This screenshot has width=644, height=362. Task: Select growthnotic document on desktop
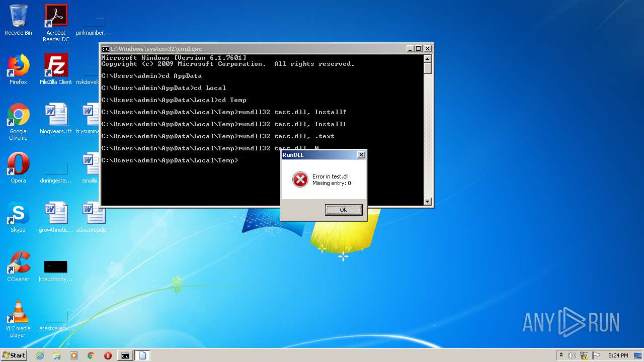tap(56, 217)
